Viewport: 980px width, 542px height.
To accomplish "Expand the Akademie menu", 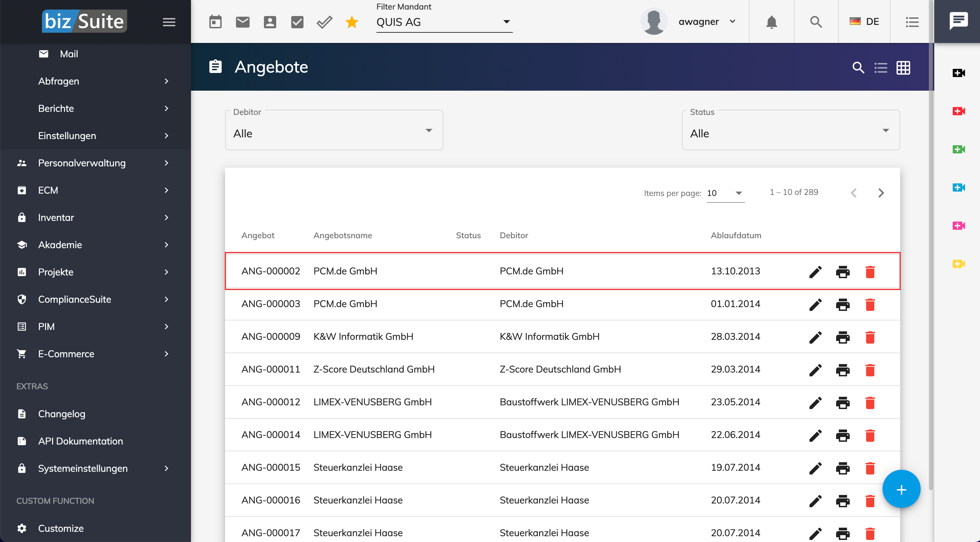I will [95, 245].
